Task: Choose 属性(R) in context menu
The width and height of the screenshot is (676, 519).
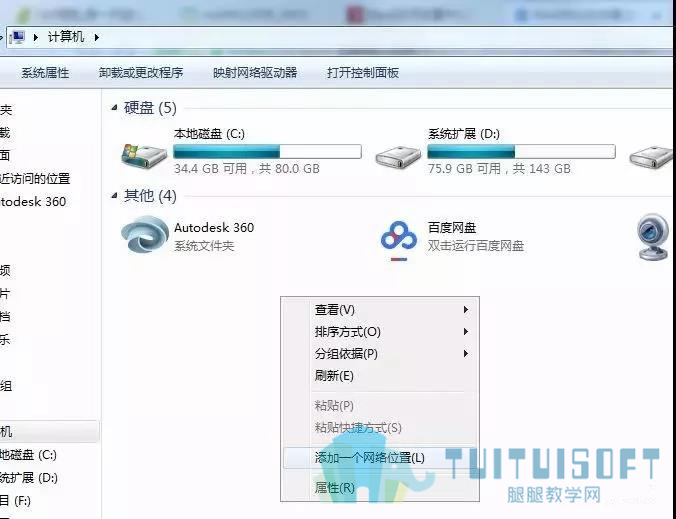Action: pyautogui.click(x=381, y=488)
